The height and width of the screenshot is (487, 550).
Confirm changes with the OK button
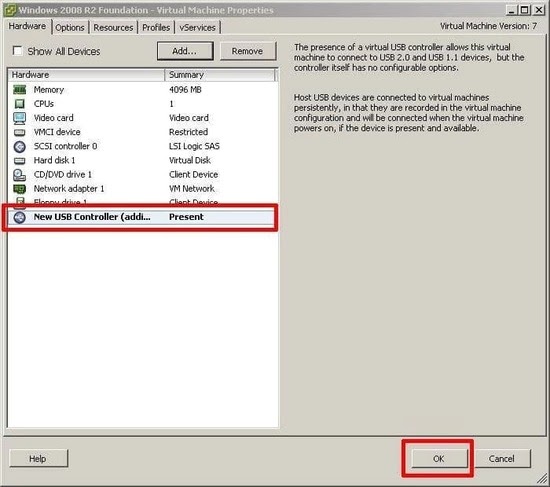[x=439, y=459]
